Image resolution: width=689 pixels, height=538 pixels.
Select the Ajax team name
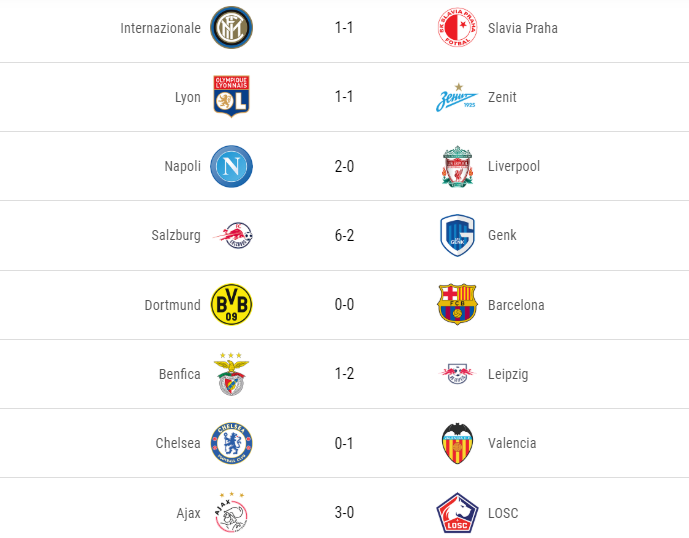188,513
